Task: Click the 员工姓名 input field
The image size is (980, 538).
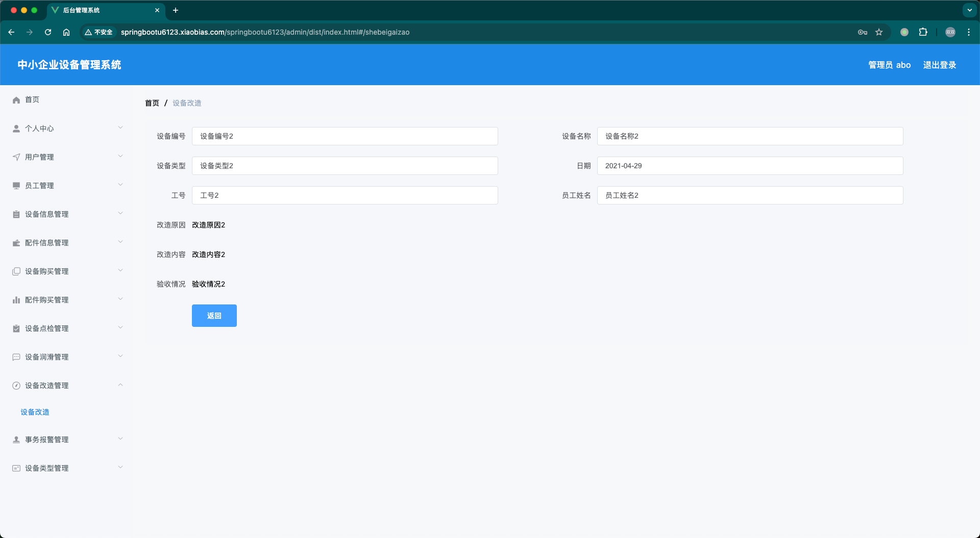Action: pyautogui.click(x=750, y=195)
